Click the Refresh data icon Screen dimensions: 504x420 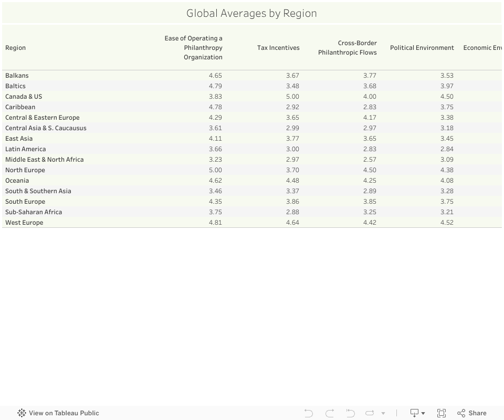click(x=370, y=413)
